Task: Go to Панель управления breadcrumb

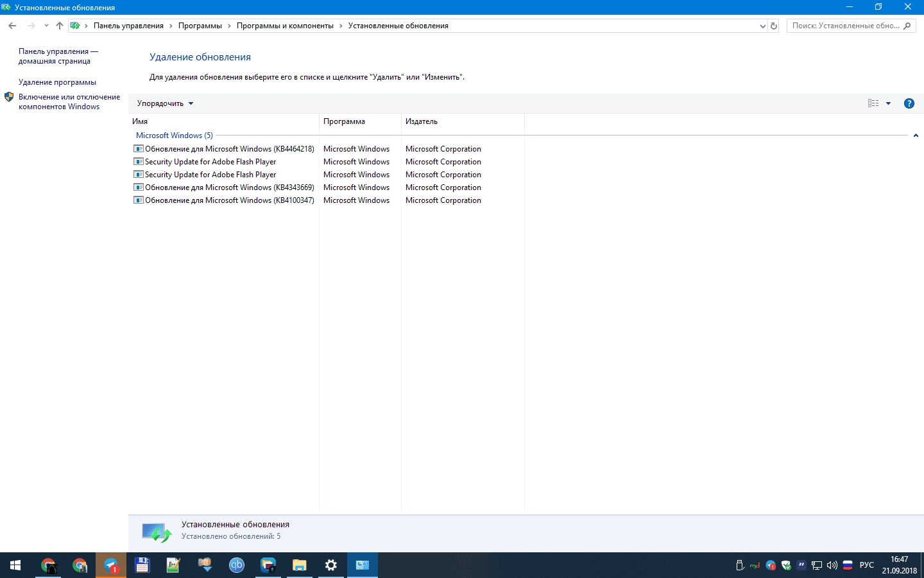Action: (x=128, y=26)
